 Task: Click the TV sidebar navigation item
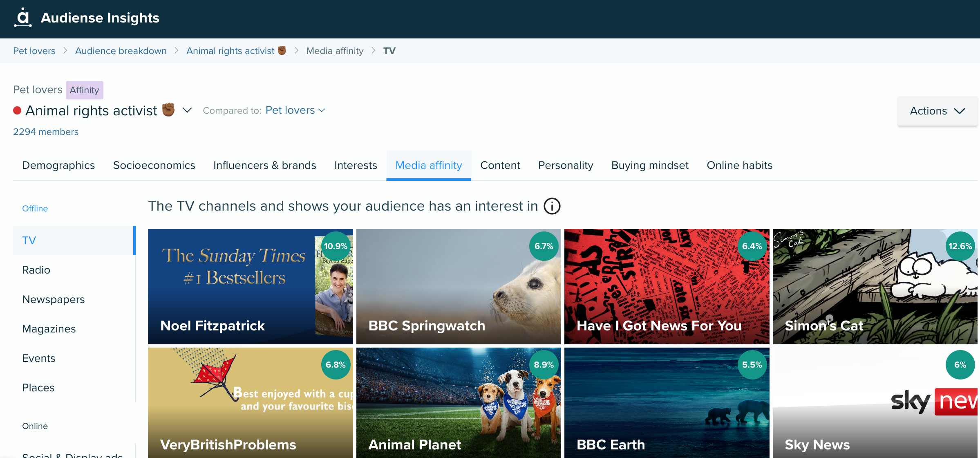coord(29,240)
